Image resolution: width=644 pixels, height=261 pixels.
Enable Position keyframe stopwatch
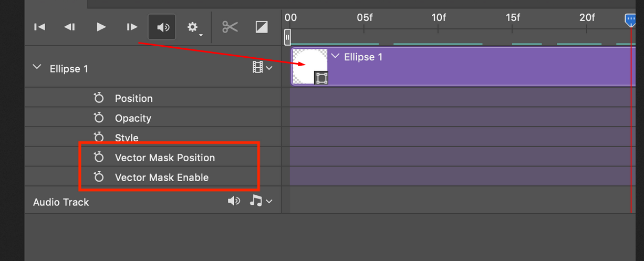[98, 98]
